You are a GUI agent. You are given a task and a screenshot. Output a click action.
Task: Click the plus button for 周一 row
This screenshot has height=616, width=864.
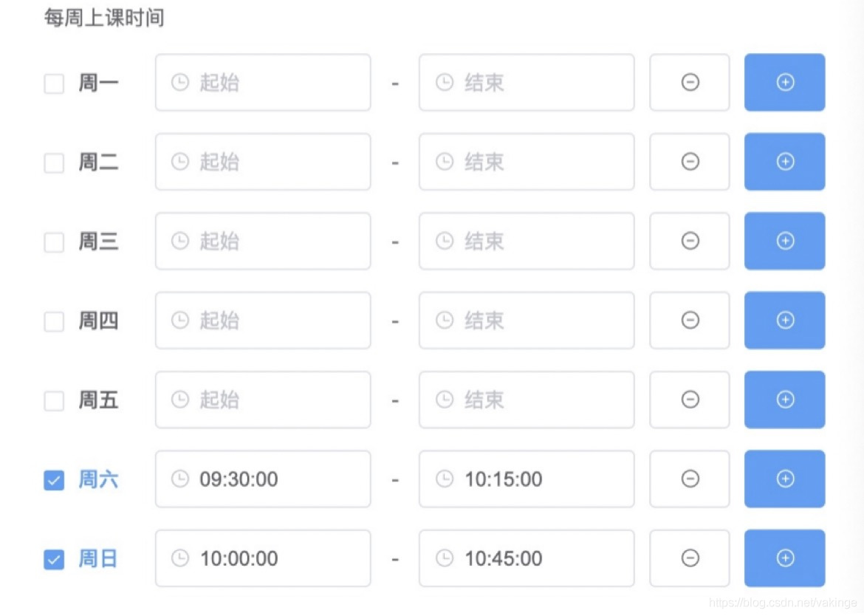785,82
